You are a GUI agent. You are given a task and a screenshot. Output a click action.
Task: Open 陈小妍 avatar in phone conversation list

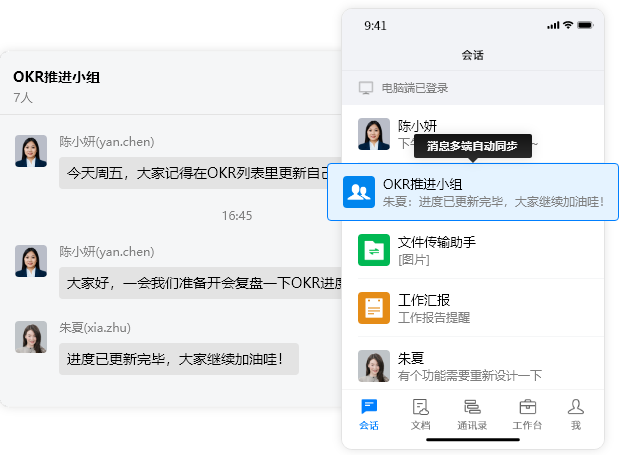pos(374,134)
